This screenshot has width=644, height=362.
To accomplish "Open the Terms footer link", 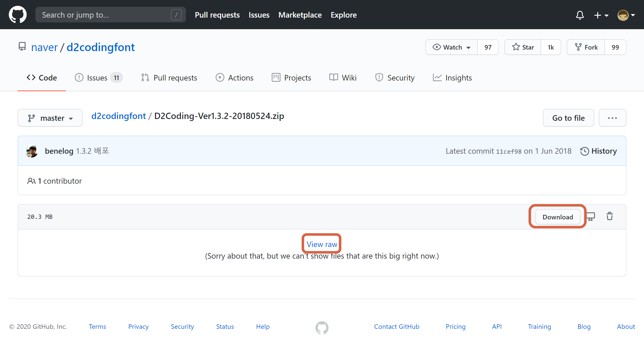I will 97,327.
